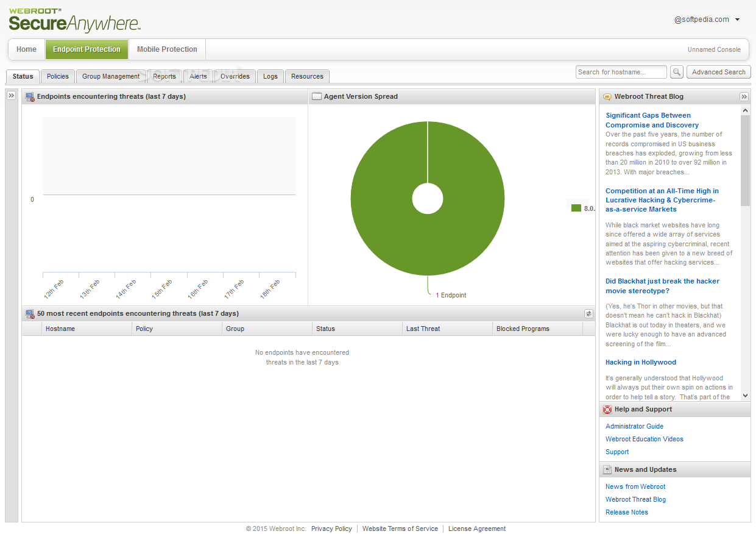
Task: Click Unnamed Console label
Action: click(x=714, y=50)
